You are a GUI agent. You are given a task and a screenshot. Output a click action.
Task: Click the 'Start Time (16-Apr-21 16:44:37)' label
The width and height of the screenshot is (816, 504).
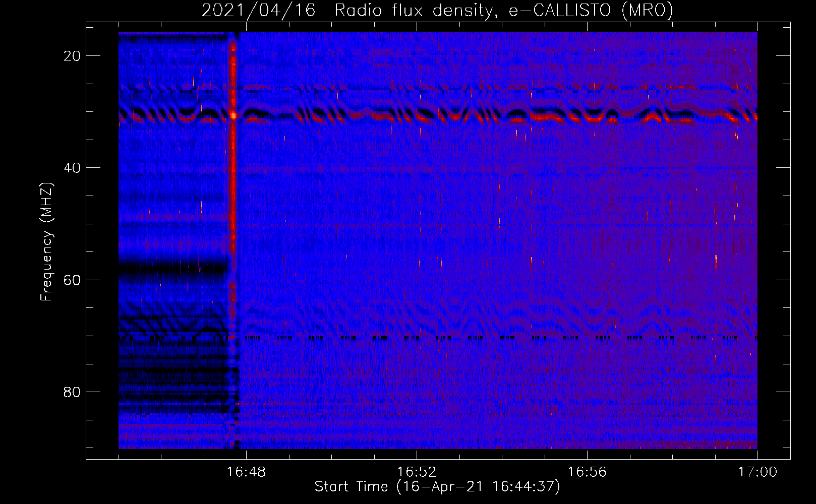(437, 487)
